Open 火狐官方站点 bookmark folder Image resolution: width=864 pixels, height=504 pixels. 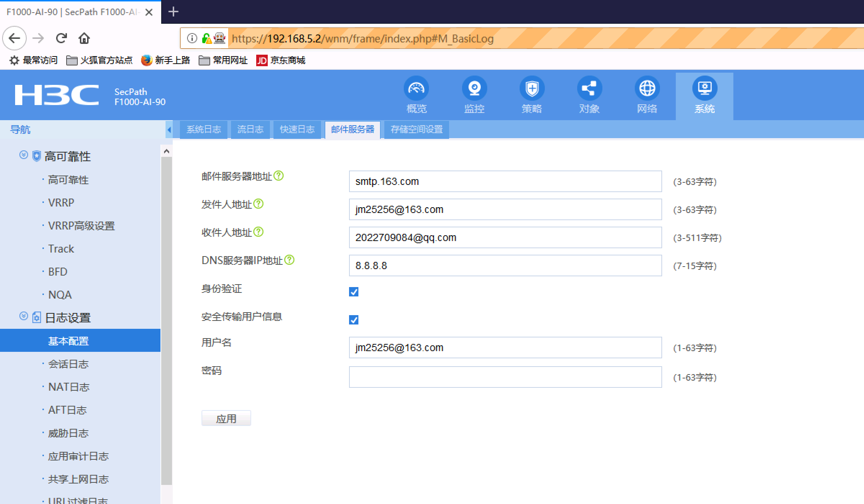point(99,60)
